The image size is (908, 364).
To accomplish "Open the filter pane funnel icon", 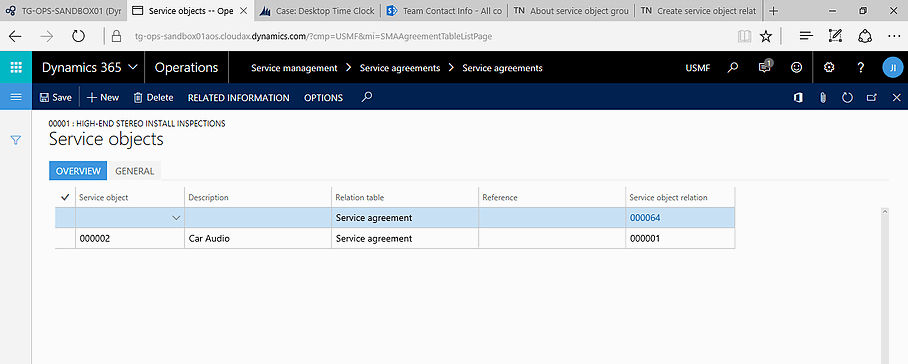I will [x=16, y=140].
